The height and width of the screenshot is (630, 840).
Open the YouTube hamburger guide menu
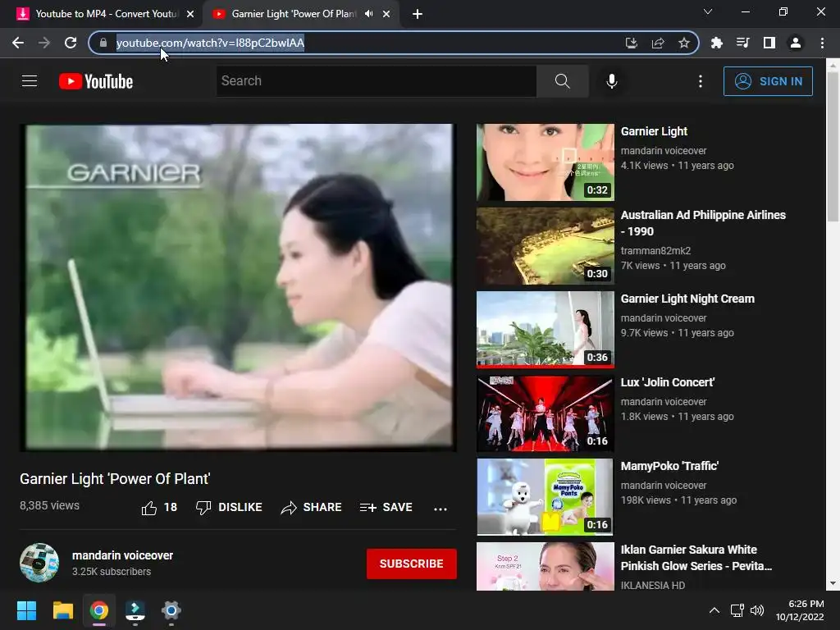[x=30, y=81]
